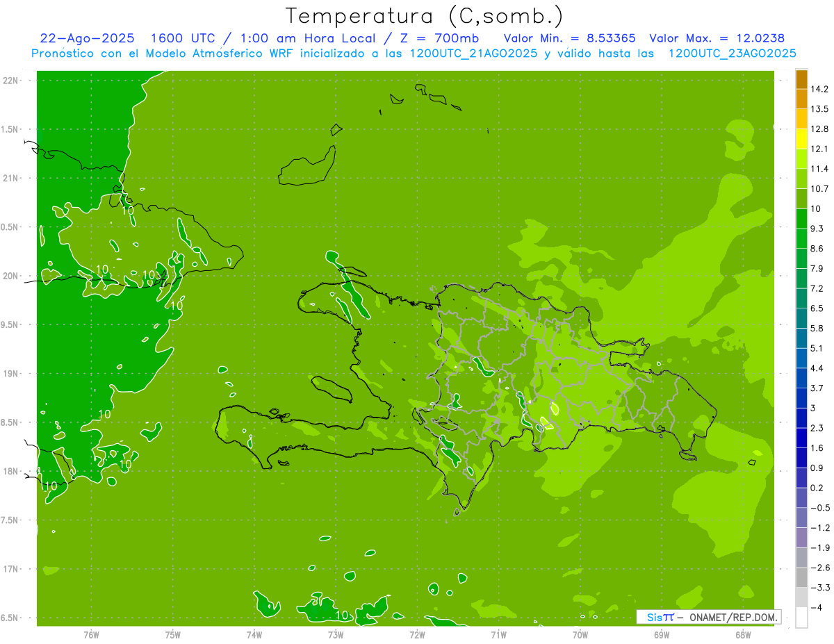Select the "69W" longitude label
This screenshot has height=644, width=834.
662,635
